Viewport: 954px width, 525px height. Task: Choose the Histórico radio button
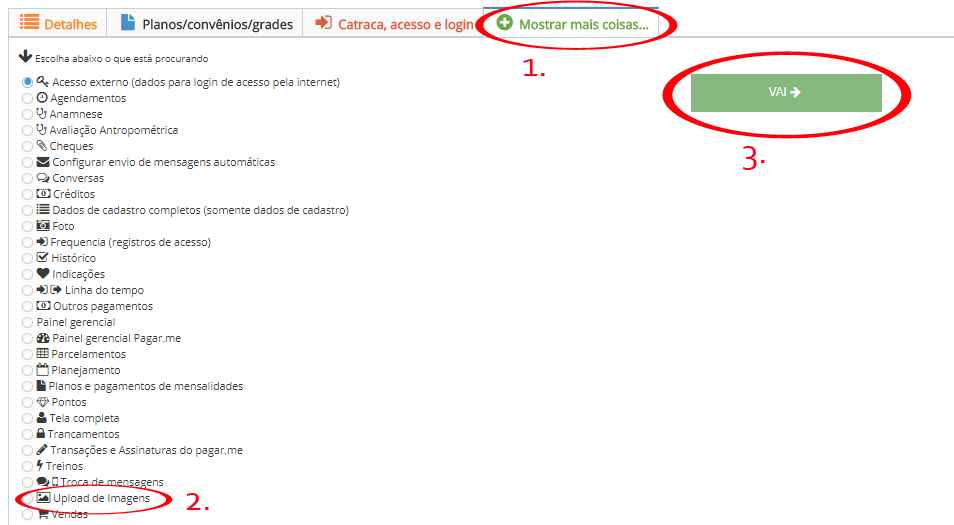(27, 259)
